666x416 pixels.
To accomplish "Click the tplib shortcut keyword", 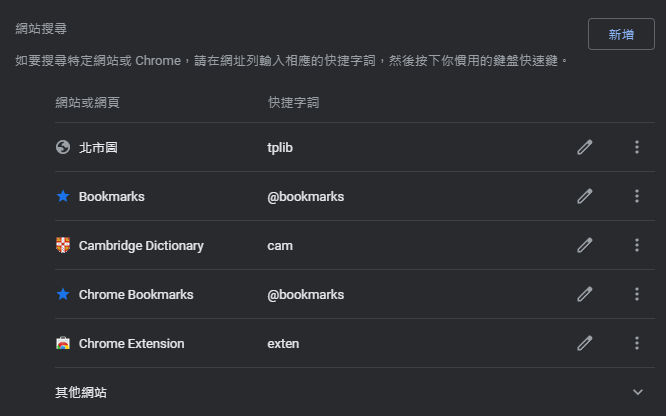I will tap(280, 148).
